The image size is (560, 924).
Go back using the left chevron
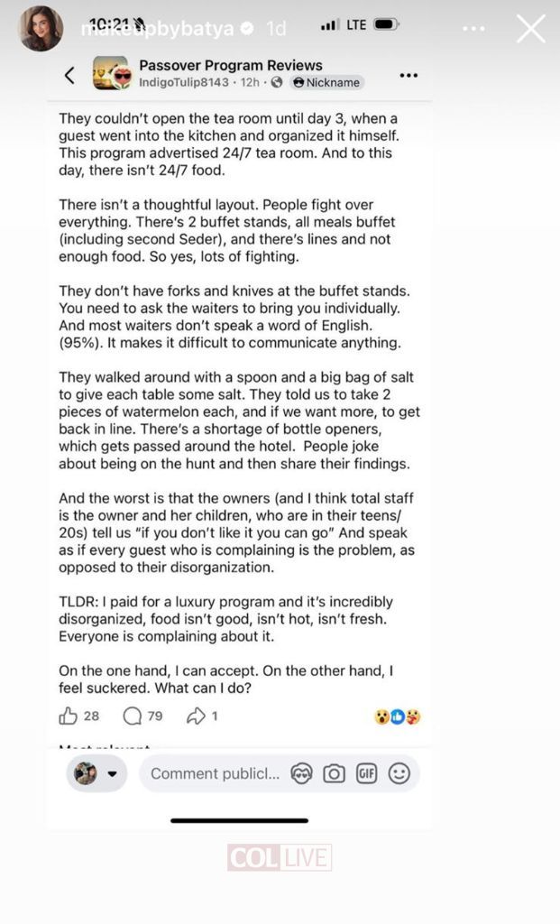(x=69, y=75)
